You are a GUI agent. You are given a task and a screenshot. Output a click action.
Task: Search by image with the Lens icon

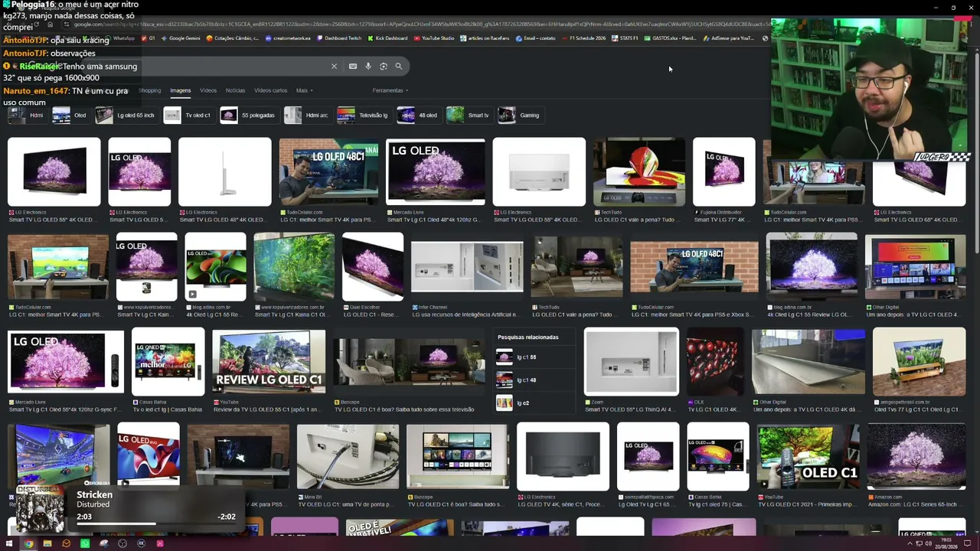(x=384, y=67)
